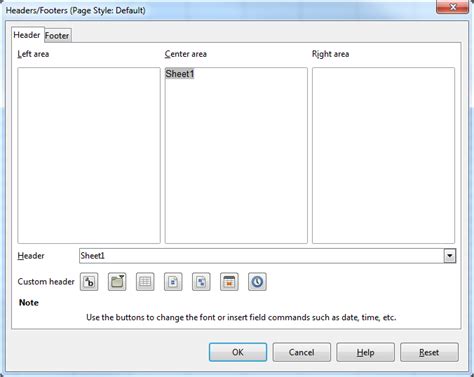
Task: Click the highlighted Sheet1 text in Center area
Action: [180, 74]
